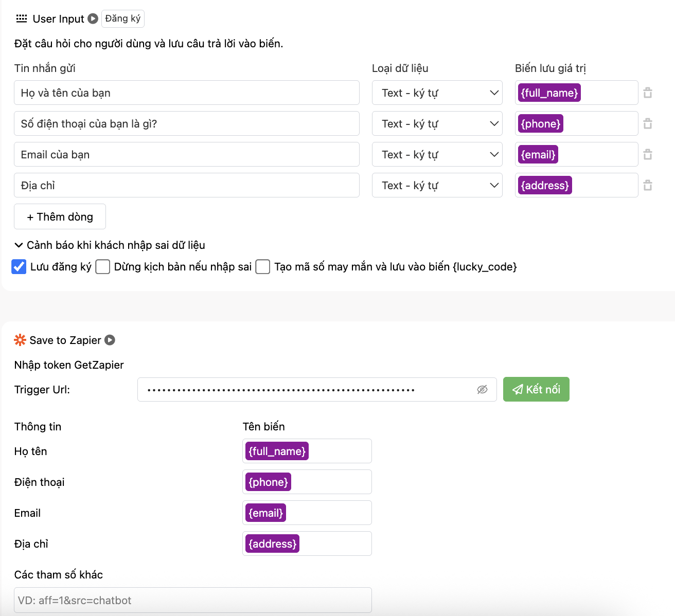Click the green Kết nối button

(x=536, y=389)
